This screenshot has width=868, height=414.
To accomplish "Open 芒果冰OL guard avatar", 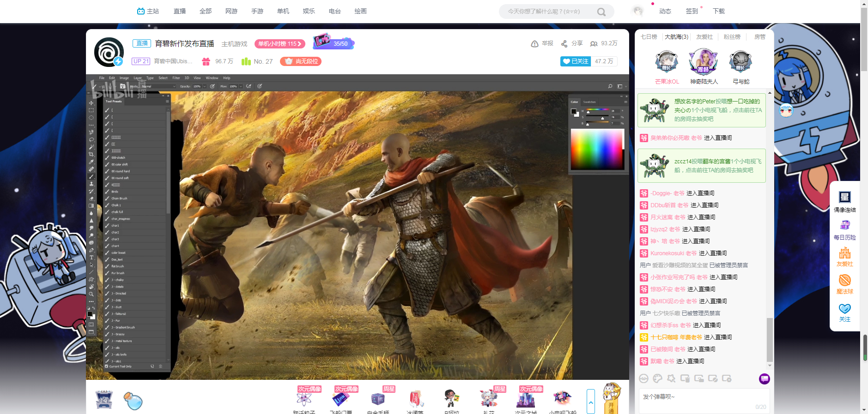I will coord(667,62).
